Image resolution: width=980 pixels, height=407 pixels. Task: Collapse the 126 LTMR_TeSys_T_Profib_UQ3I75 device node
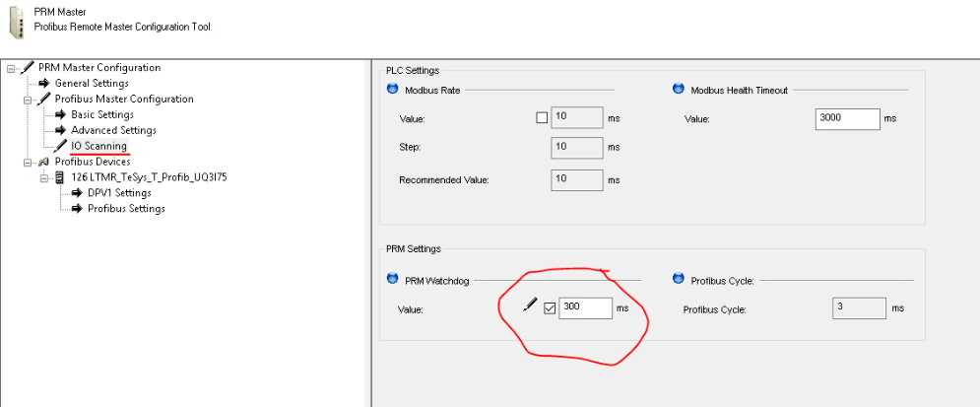(x=43, y=177)
